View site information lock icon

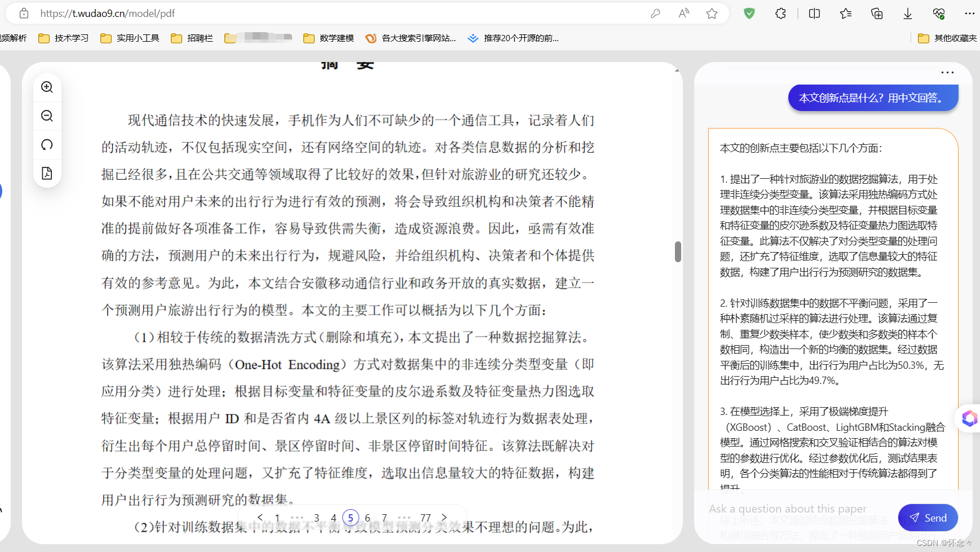pyautogui.click(x=24, y=13)
